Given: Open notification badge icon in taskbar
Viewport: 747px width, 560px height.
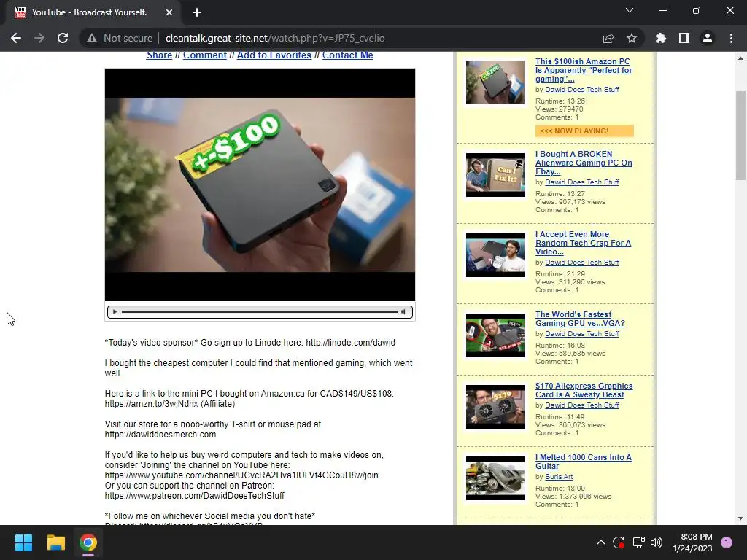Looking at the screenshot, I should point(727,542).
